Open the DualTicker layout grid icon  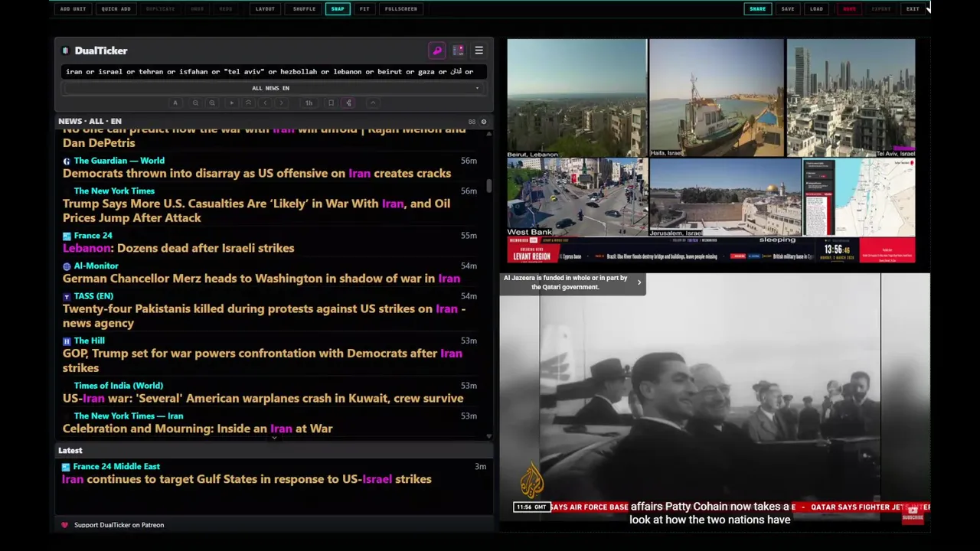coord(458,51)
